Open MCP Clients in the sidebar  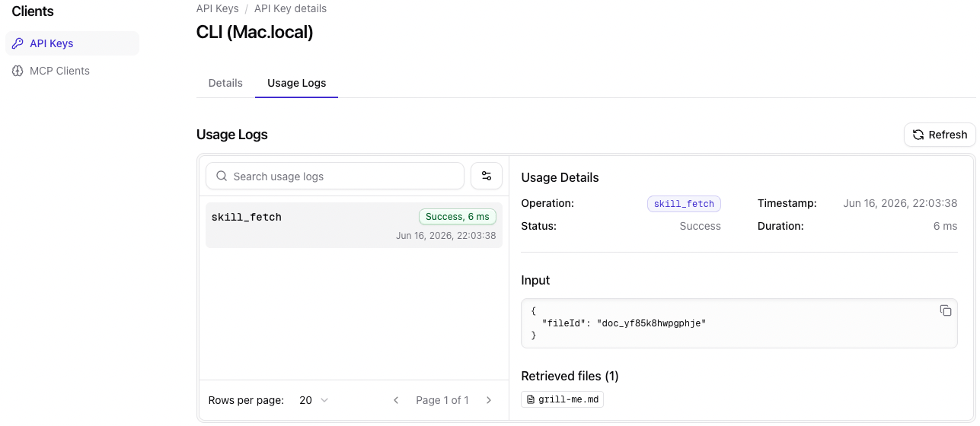click(x=59, y=71)
